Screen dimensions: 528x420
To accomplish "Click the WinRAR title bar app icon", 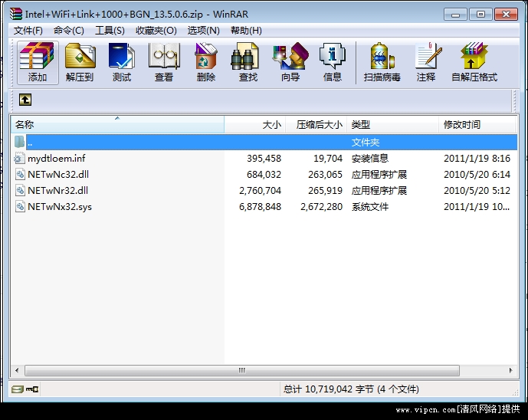I will [x=15, y=14].
